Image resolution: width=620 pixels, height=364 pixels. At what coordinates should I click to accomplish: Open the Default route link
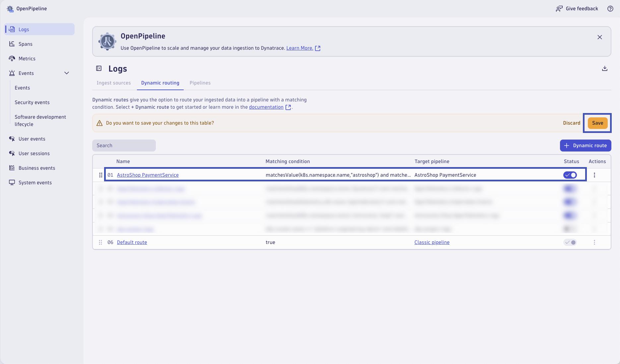(132, 242)
